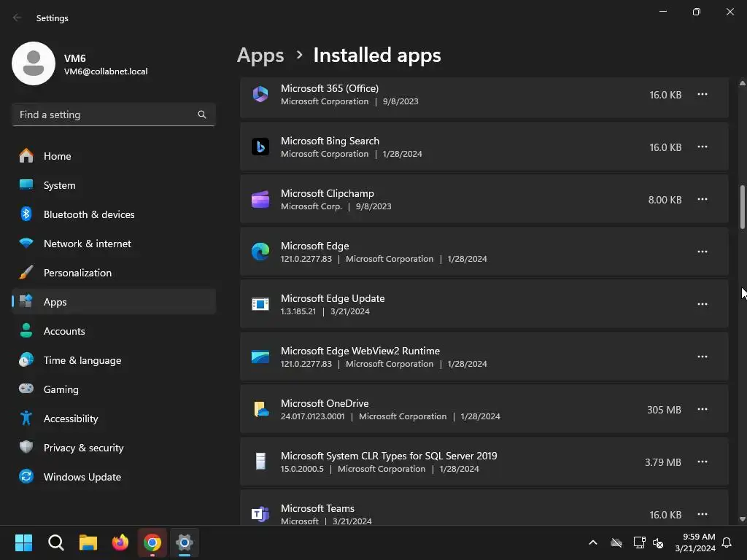Click the Microsoft Edge app icon
The image size is (747, 560).
point(260,252)
